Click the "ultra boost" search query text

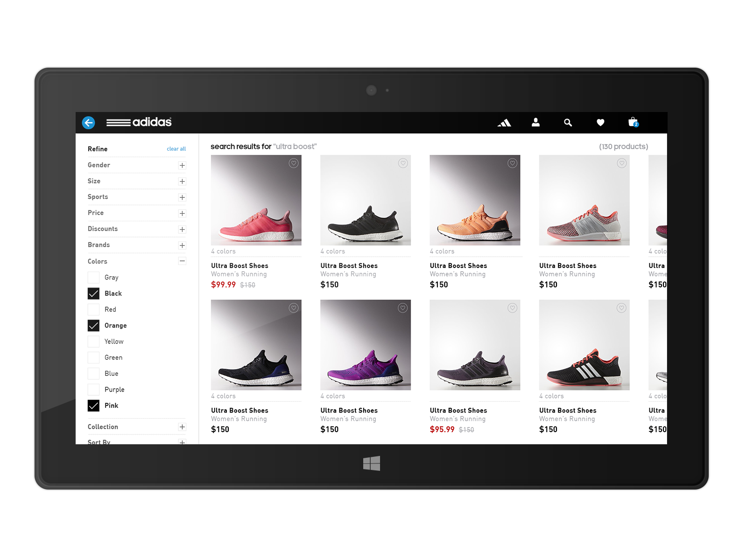click(x=295, y=147)
